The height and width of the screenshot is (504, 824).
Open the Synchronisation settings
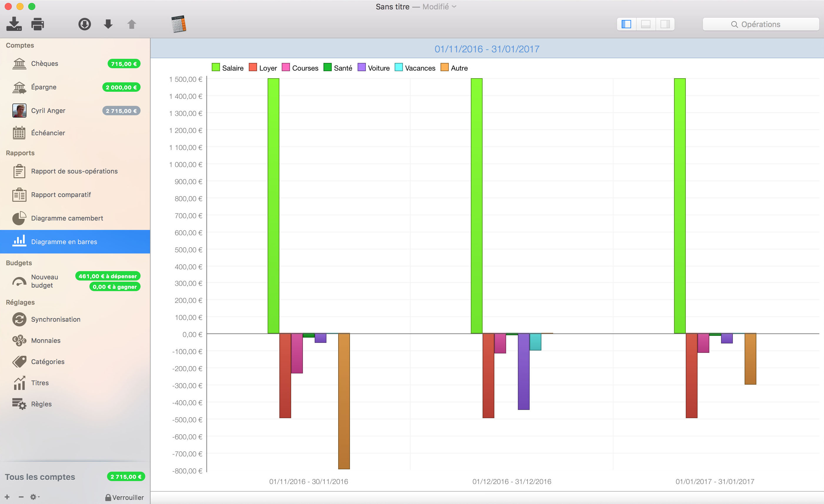tap(56, 319)
